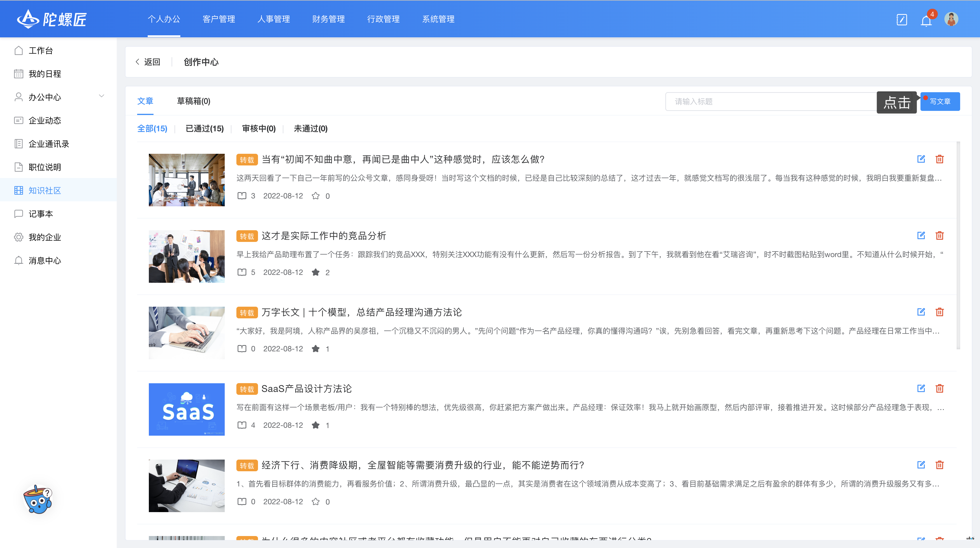Screen dimensions: 980x548
Task: Click the meeting room thumbnail of first article
Action: tap(186, 180)
